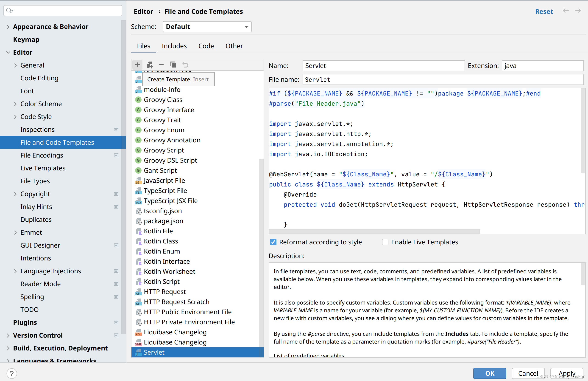Viewport: 588px width, 381px height.
Task: Switch to the Code tab
Action: tap(206, 46)
